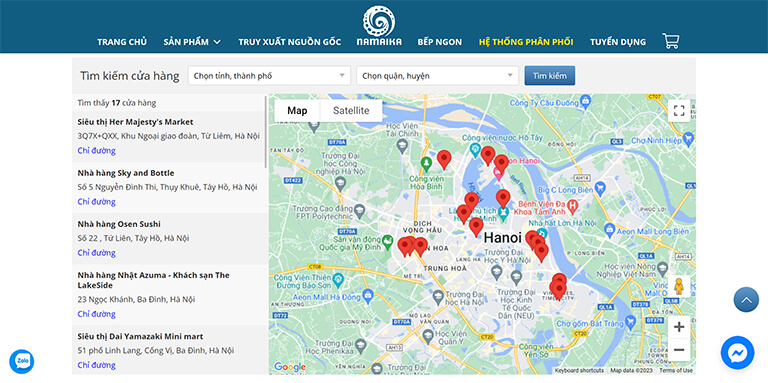This screenshot has height=383, width=768.
Task: Open TRUY XUẤT NGUỒN GỐC menu item
Action: point(289,42)
